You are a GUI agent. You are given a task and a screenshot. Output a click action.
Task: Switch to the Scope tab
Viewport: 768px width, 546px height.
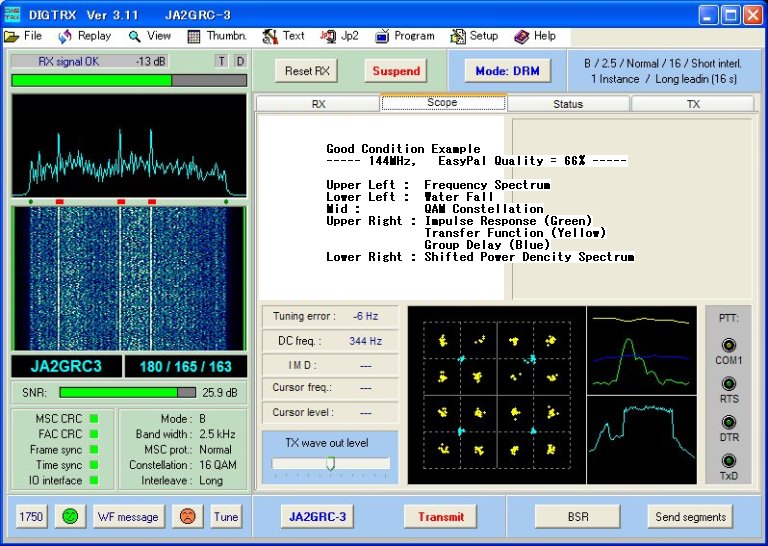(x=443, y=103)
